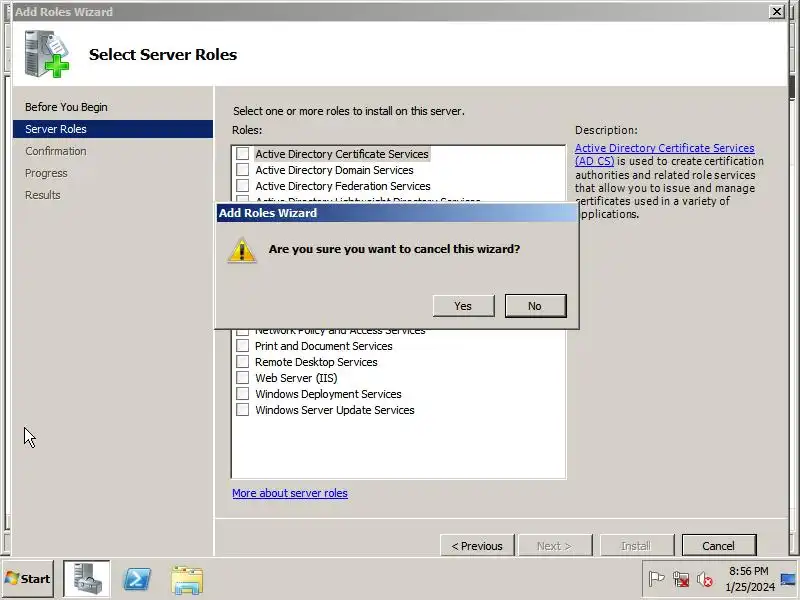
Task: Open More about server roles link
Action: click(x=290, y=493)
